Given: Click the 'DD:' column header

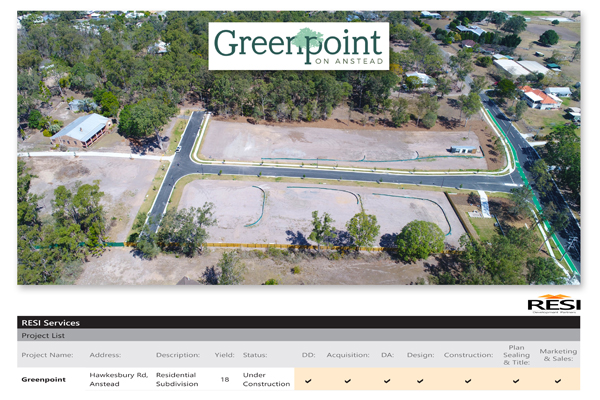Looking at the screenshot, I should click(308, 355).
